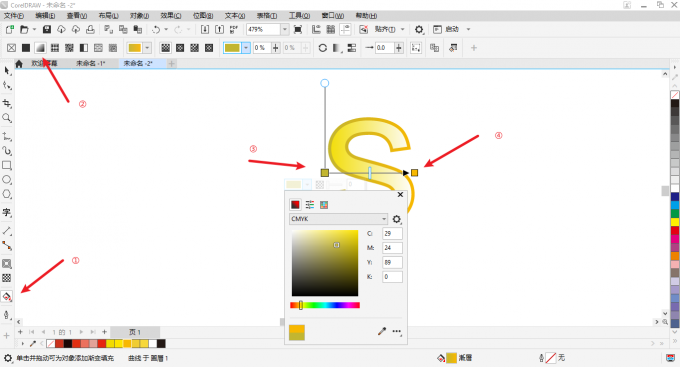This screenshot has width=680, height=367.
Task: Select Linear fountain fill type icon
Action: click(165, 48)
